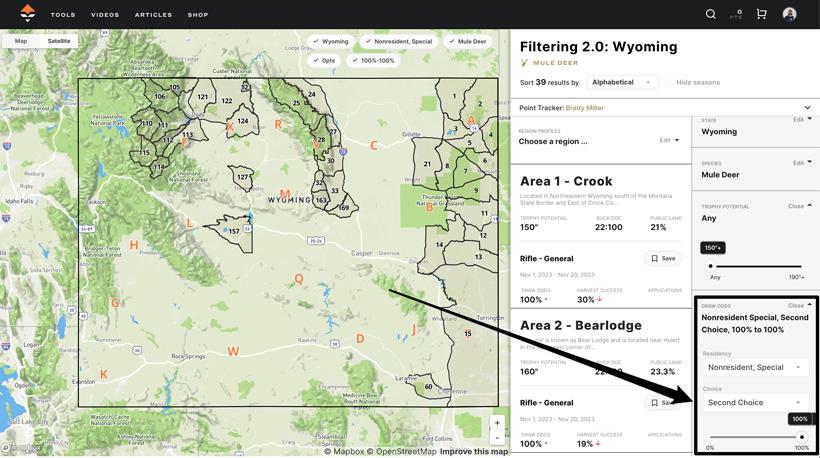The image size is (820, 458).
Task: Remove the Wyoming filter chip
Action: [331, 41]
